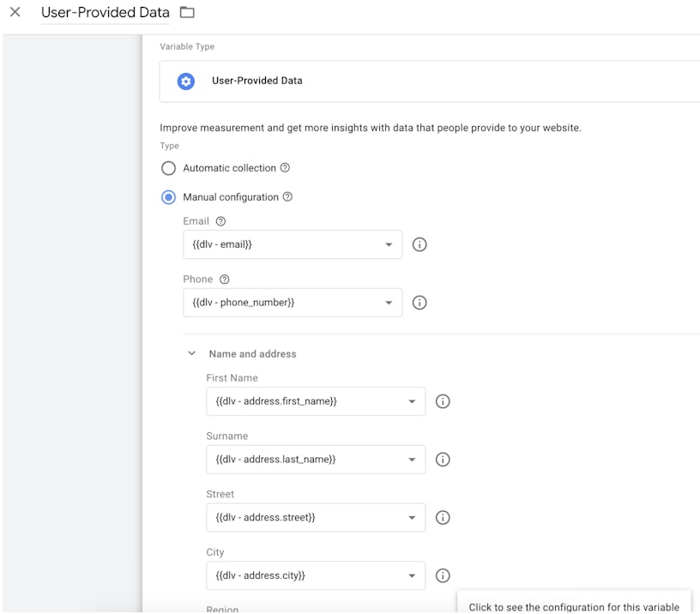Screen dimensions: 700x614
Task: Select the Automatic collection radio button
Action: point(169,168)
